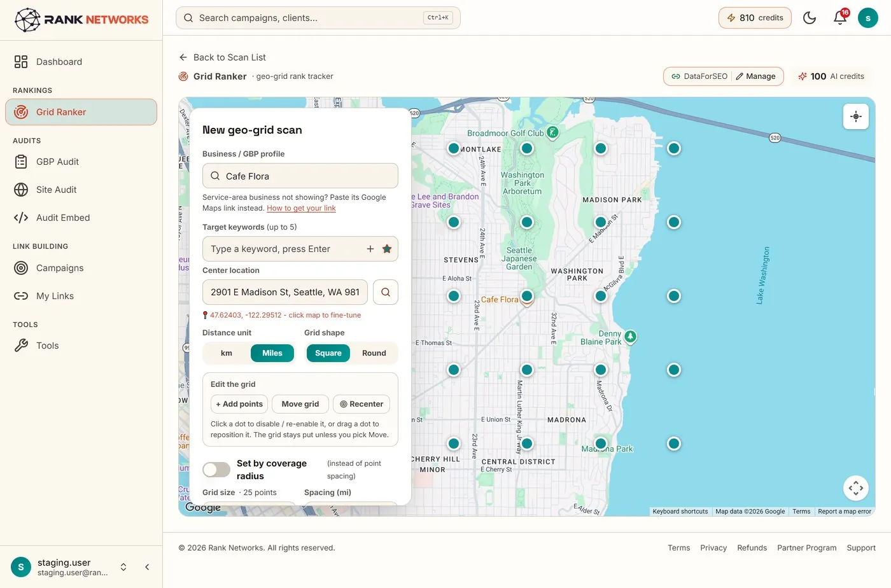Open the Dashboard page

point(81,62)
